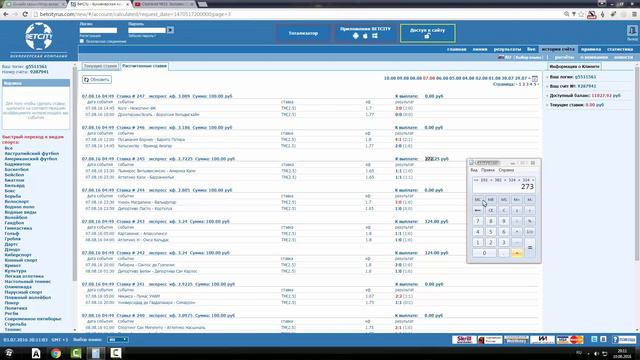
Task: Open the Calculator Edit menu
Action: pyautogui.click(x=487, y=170)
